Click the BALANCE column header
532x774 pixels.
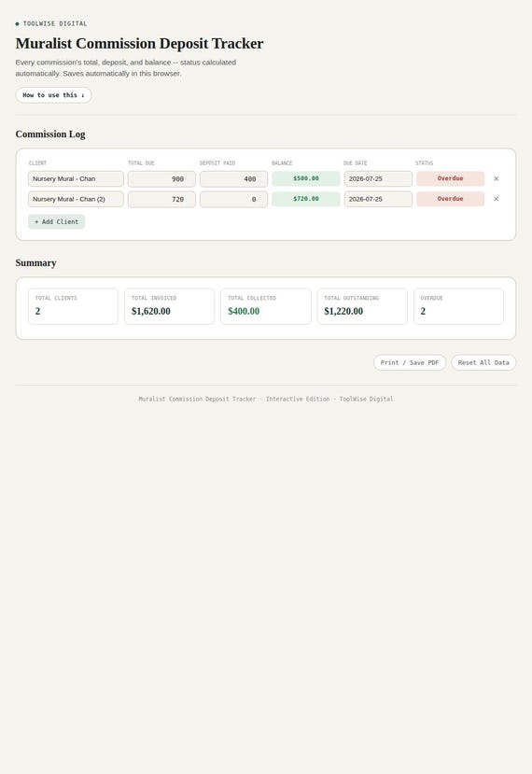coord(282,162)
